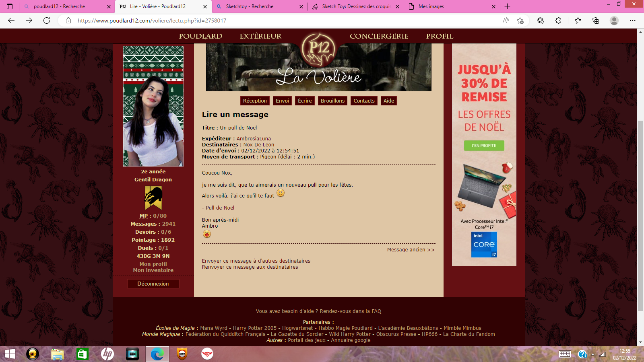This screenshot has height=362, width=644.
Task: Open taskbar clock and date
Action: coord(625,354)
